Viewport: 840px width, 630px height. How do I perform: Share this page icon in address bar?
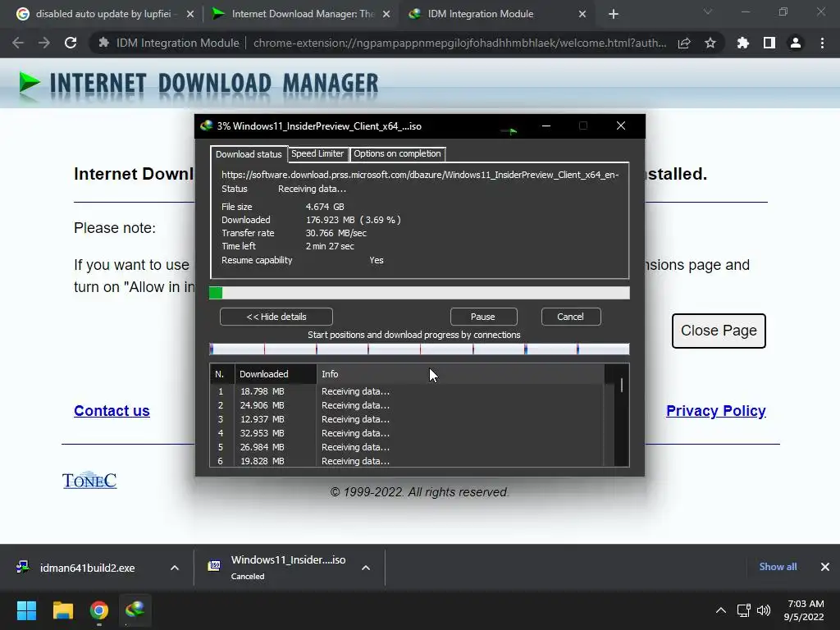coord(684,43)
